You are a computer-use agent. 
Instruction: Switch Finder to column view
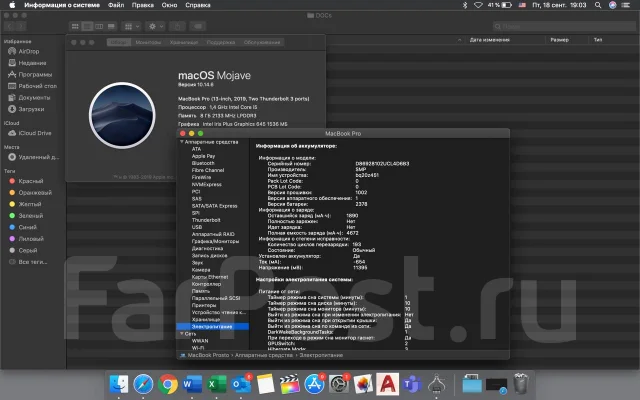pos(99,26)
